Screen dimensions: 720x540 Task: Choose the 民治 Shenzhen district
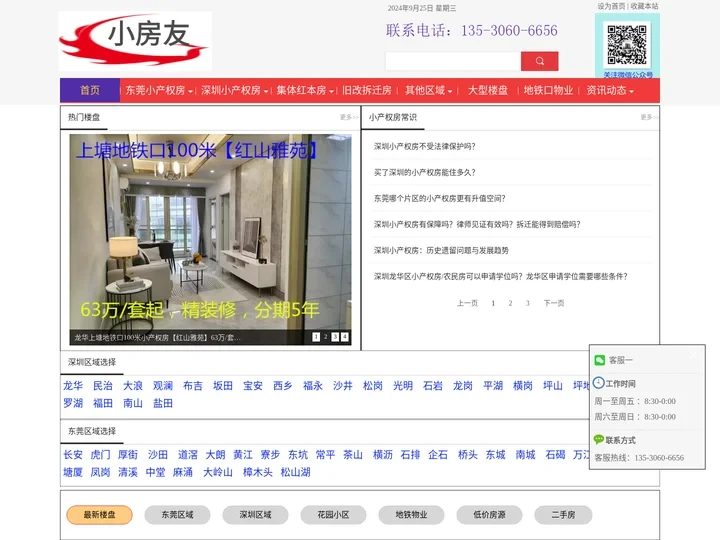(x=103, y=386)
